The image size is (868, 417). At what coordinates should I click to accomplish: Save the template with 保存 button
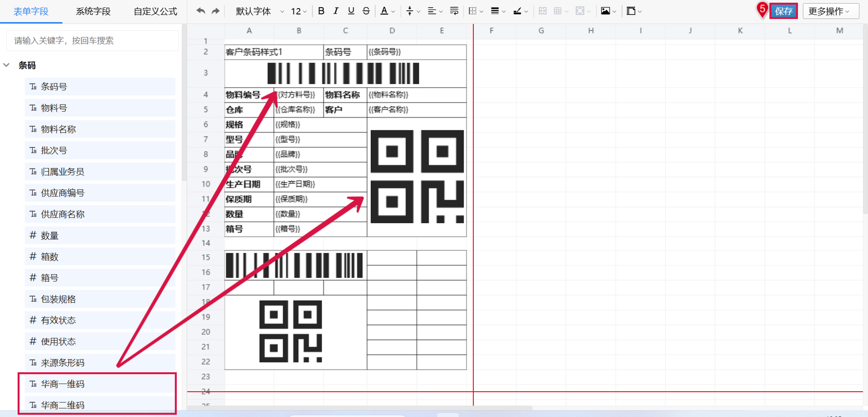[x=784, y=11]
